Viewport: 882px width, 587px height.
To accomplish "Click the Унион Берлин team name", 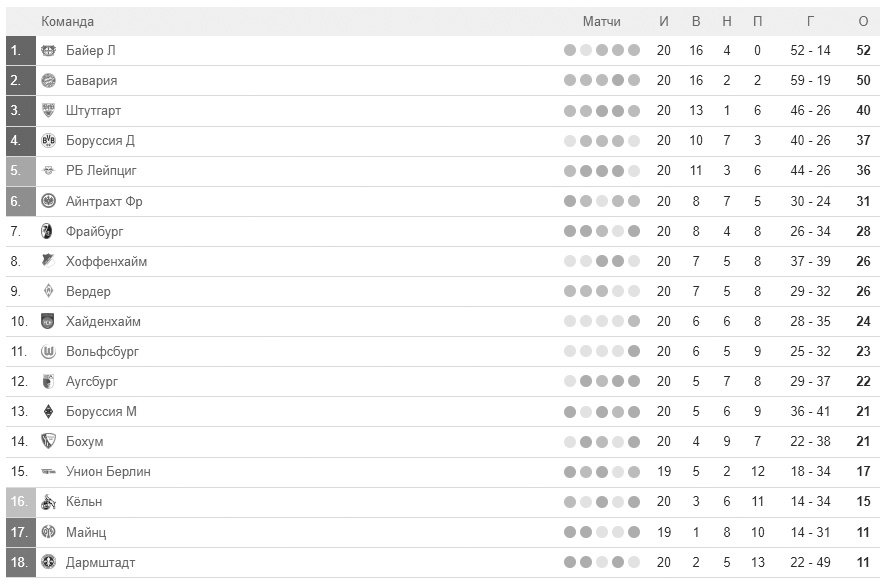I will pyautogui.click(x=108, y=471).
